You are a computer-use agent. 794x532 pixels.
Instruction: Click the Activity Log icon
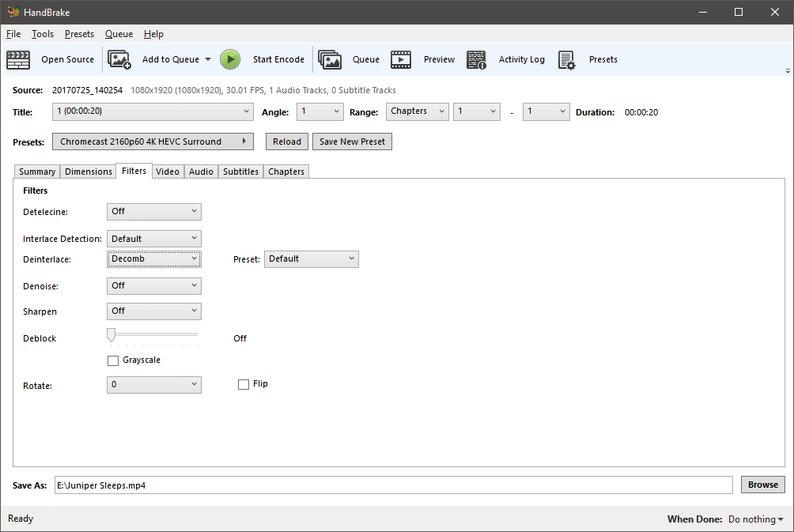[x=476, y=60]
